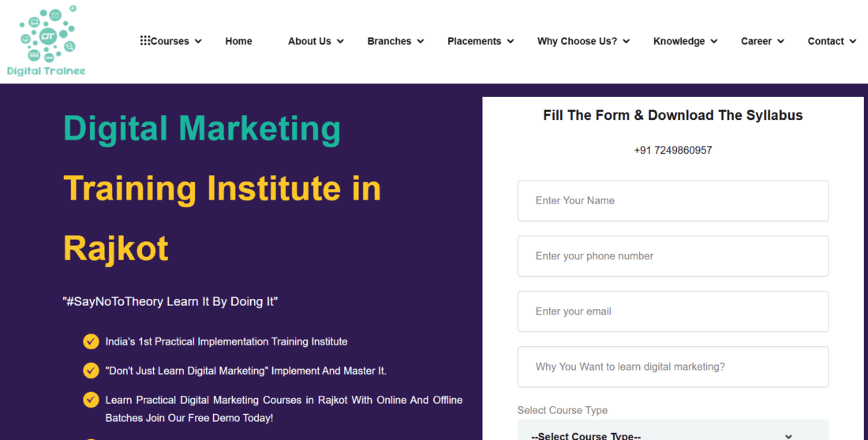Image resolution: width=868 pixels, height=440 pixels.
Task: Expand the Courses menu chevron
Action: pyautogui.click(x=198, y=42)
